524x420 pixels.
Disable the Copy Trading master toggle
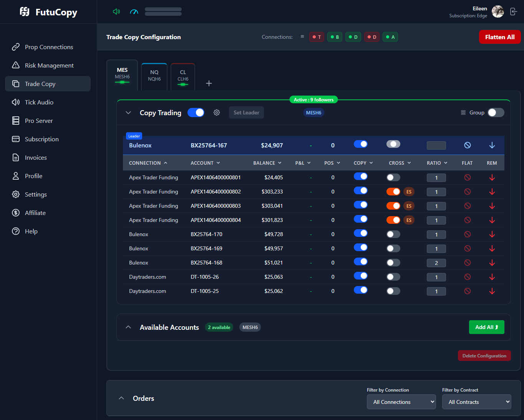tap(196, 112)
